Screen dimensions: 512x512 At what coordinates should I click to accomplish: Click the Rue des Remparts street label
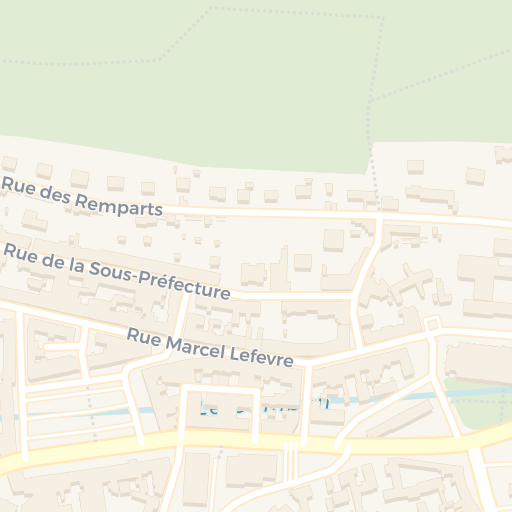82,197
